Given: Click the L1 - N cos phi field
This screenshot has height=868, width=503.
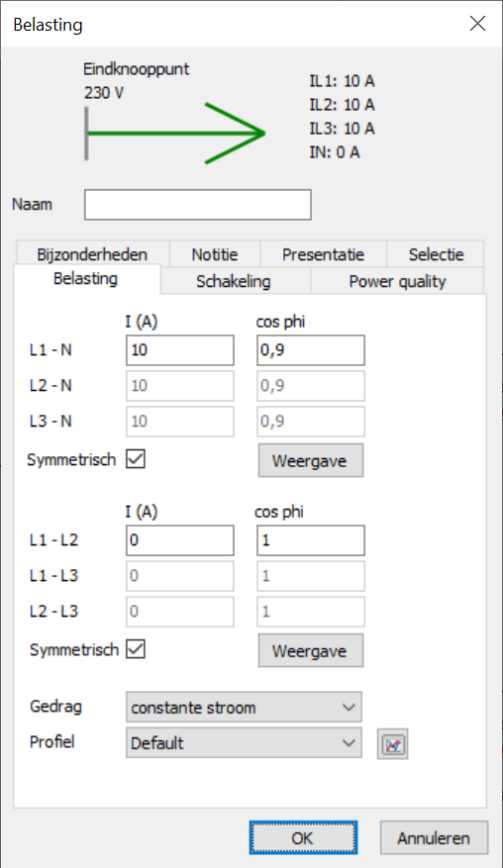Looking at the screenshot, I should tap(311, 349).
